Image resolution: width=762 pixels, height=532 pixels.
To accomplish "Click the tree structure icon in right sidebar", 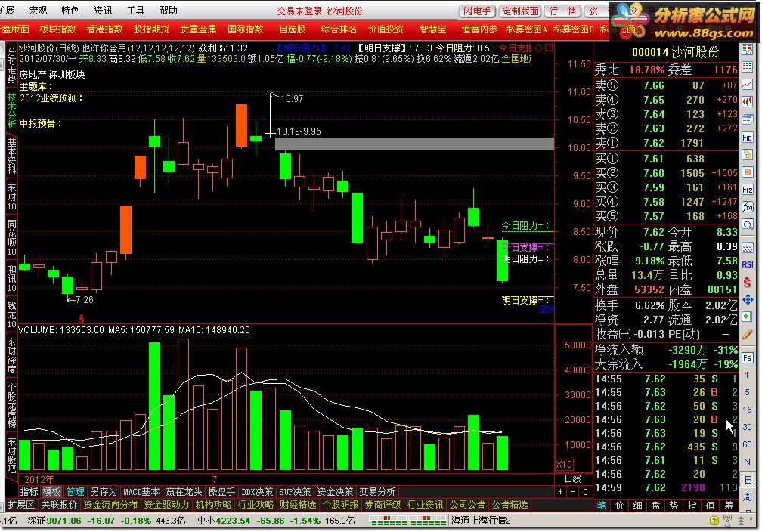I will [x=748, y=155].
